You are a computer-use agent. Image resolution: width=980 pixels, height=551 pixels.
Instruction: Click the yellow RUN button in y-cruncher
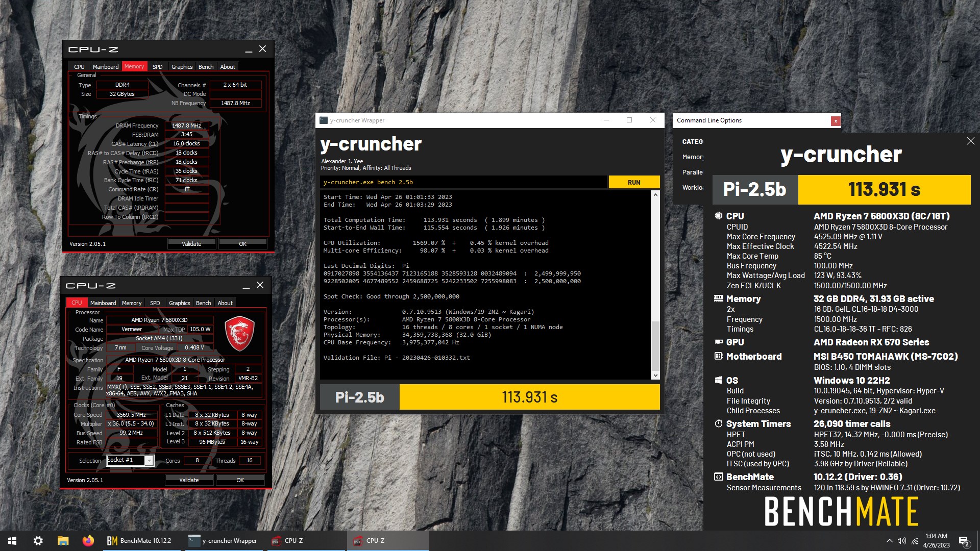click(634, 182)
